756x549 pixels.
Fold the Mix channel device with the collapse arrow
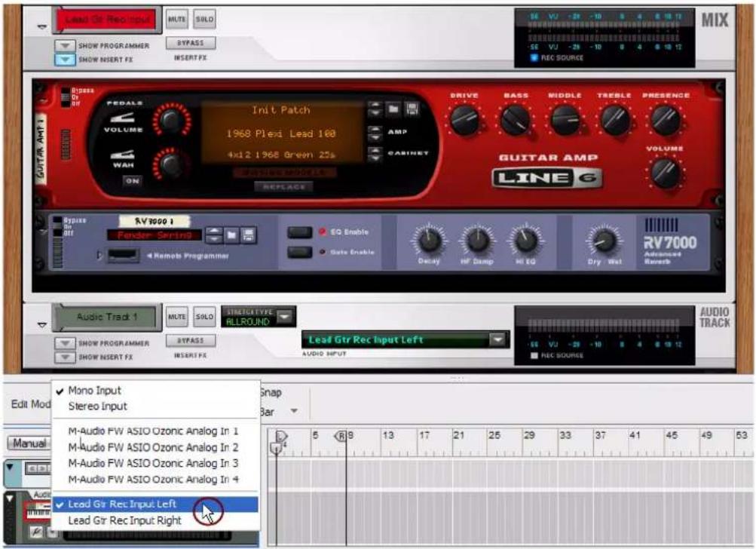(x=42, y=27)
